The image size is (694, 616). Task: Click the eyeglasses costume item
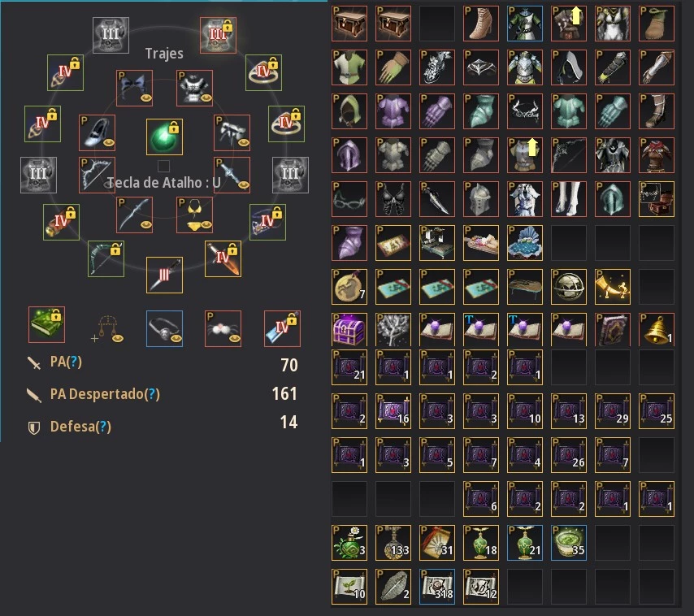pos(349,198)
